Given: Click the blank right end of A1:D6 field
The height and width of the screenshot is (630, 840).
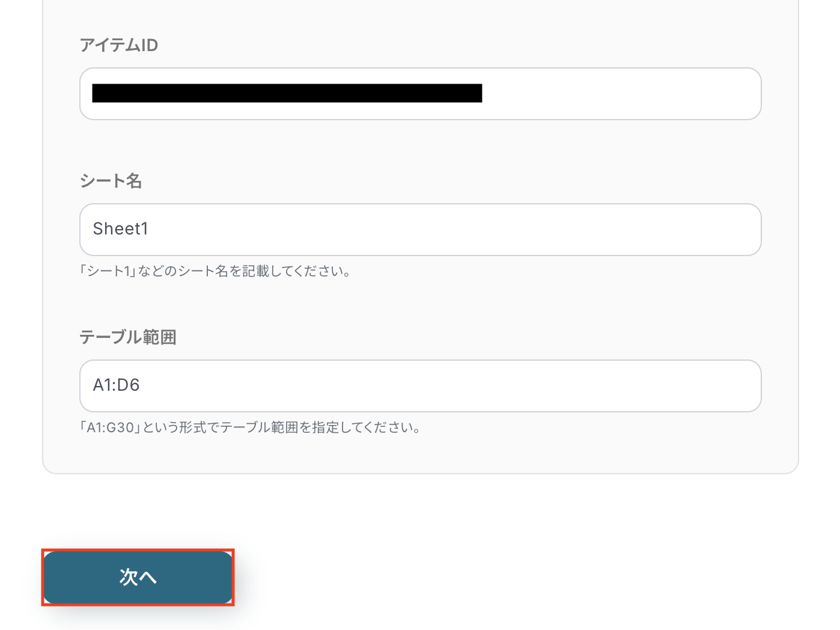Looking at the screenshot, I should point(691,386).
